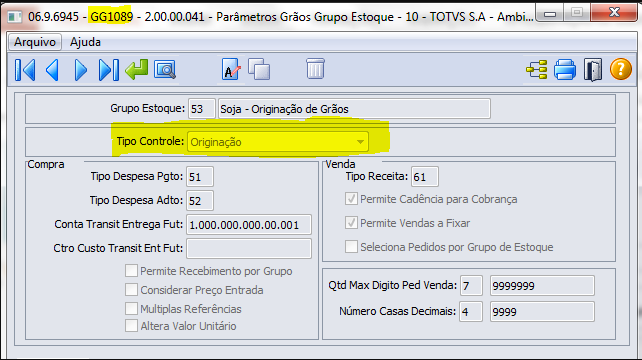Toggle Permite Cadência para Cobrança checkbox
Image resolution: width=642 pixels, height=360 pixels.
[x=351, y=199]
